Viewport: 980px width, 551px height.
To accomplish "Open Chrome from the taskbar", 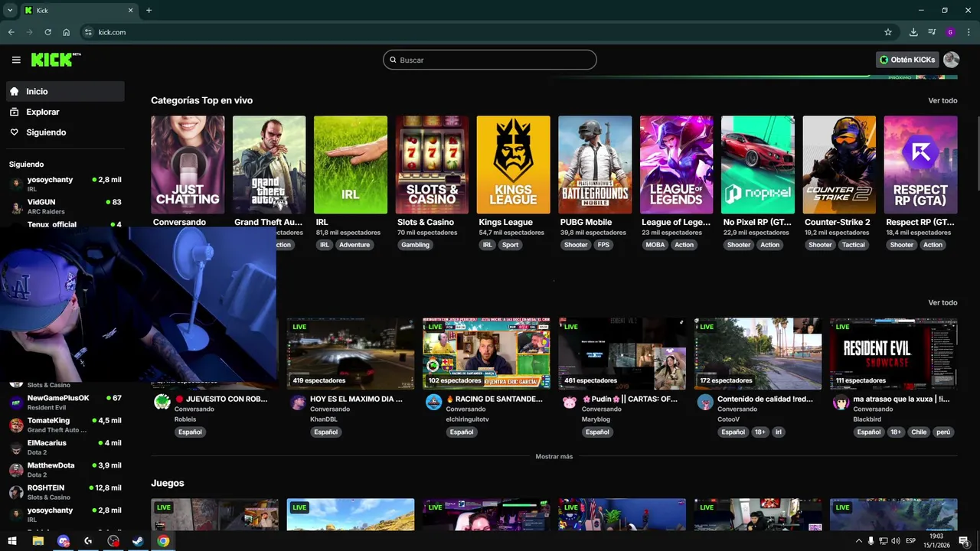I will coord(163,541).
